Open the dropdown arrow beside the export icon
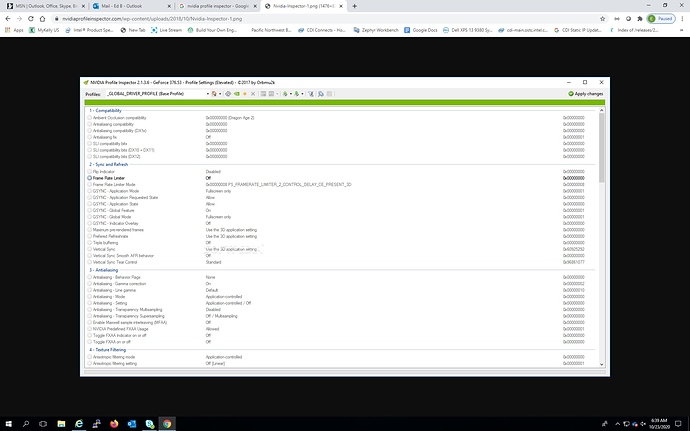This screenshot has width=690, height=431. coord(291,94)
